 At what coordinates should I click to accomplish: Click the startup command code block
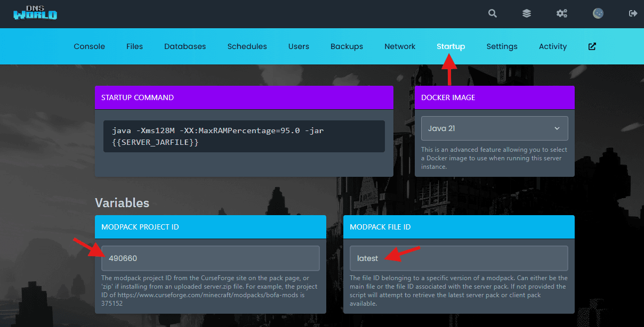[x=244, y=136]
